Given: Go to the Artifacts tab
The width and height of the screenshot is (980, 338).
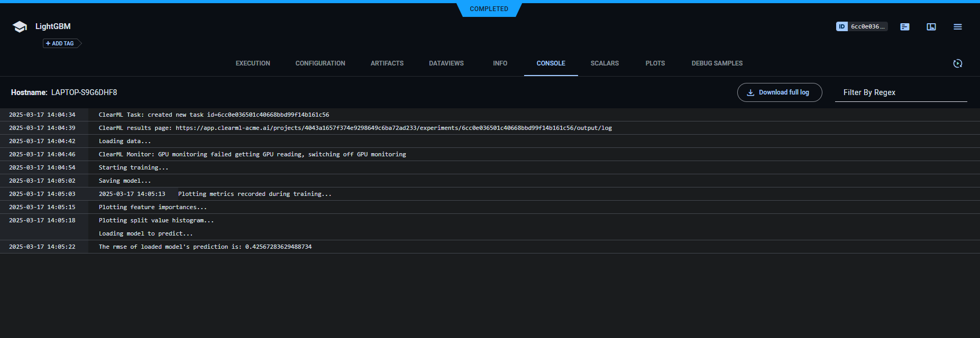Looking at the screenshot, I should click(387, 63).
